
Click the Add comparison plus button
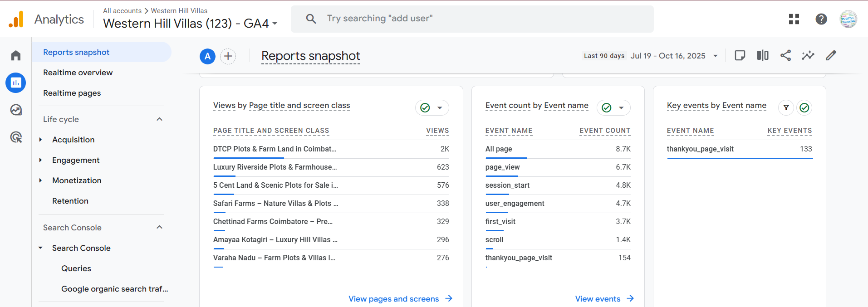[228, 56]
